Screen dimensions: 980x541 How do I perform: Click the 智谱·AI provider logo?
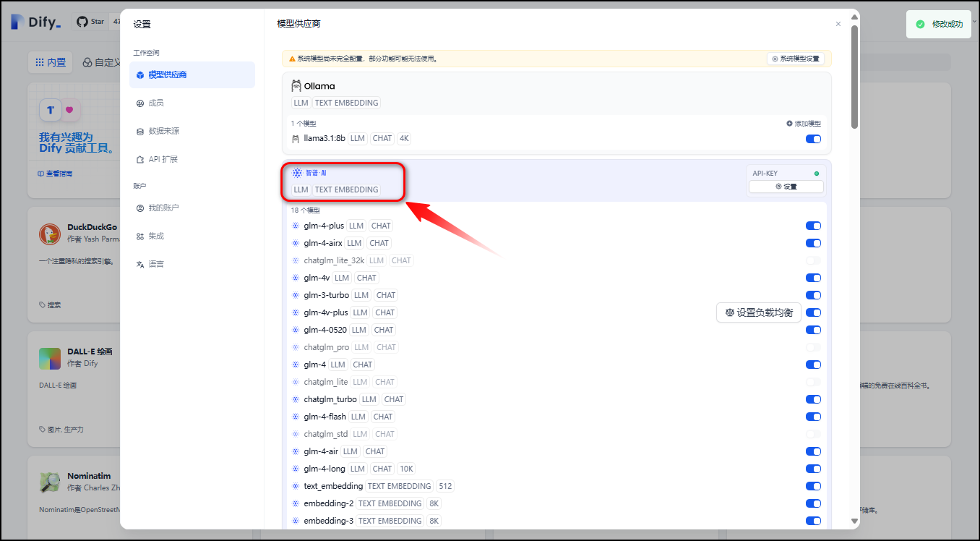tap(309, 173)
